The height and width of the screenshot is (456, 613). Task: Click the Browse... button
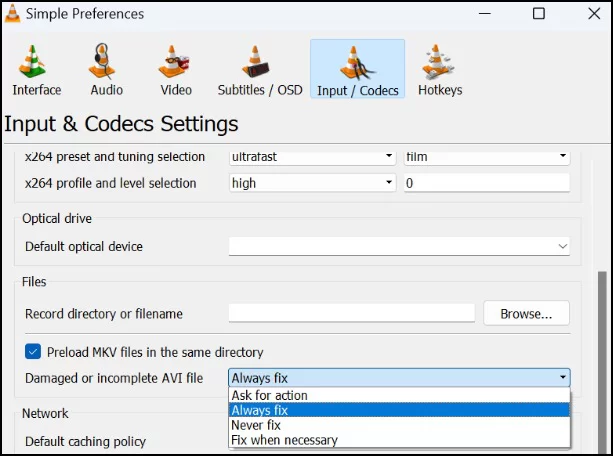click(526, 313)
